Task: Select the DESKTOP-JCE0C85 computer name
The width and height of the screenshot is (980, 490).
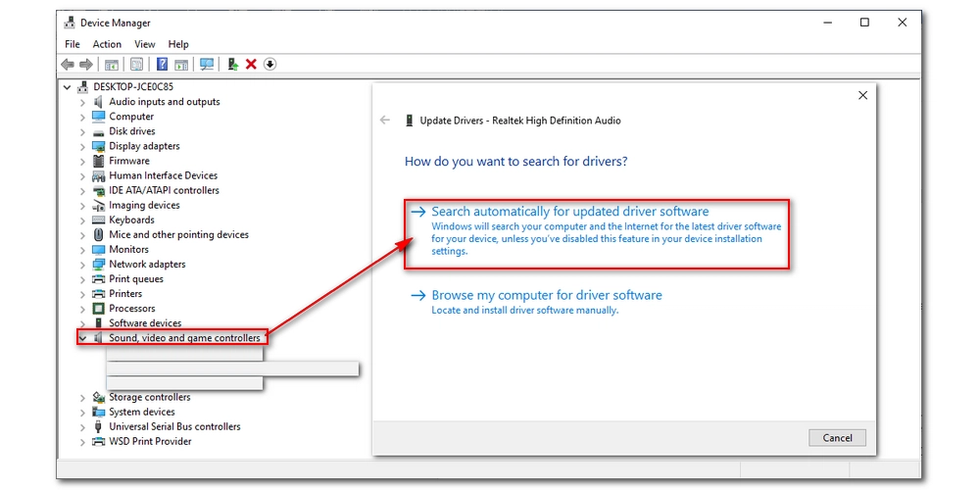Action: (133, 87)
